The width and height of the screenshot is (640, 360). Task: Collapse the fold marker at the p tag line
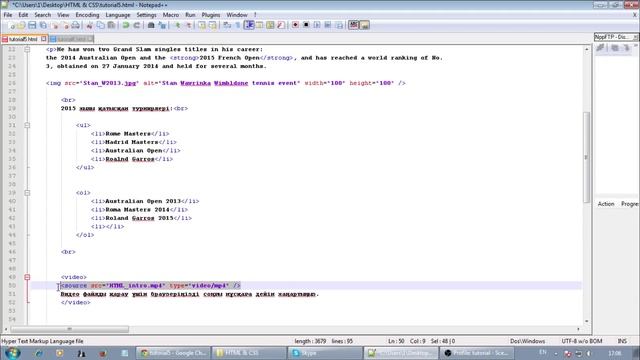(x=27, y=49)
